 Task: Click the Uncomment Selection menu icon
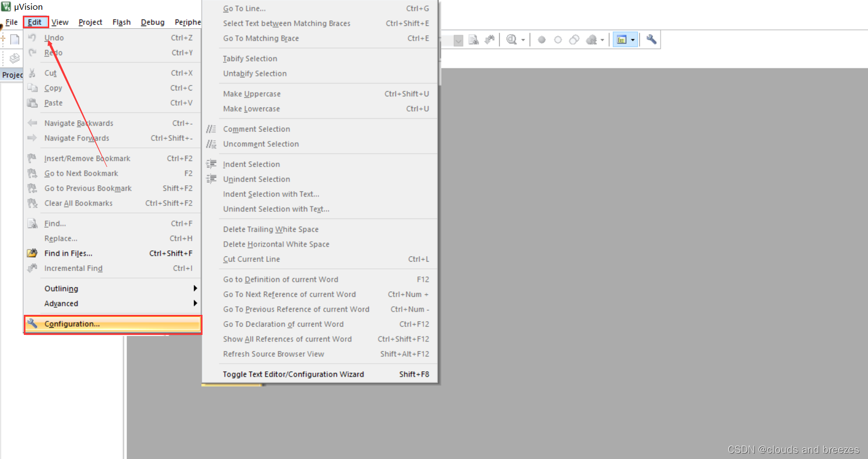211,144
